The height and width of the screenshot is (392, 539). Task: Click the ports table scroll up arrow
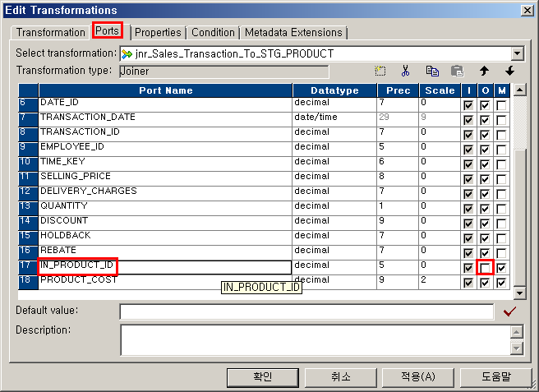519,90
